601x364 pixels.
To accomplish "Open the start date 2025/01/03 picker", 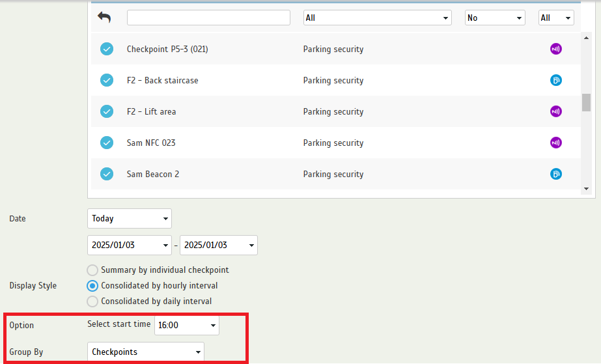I will tap(130, 245).
